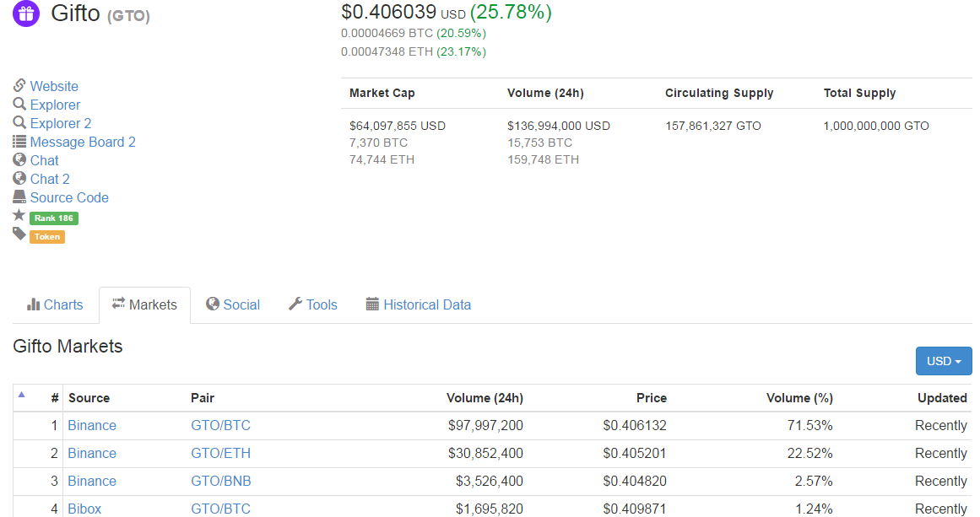Viewport: 980px width, 517px height.
Task: Click the globe icon beside Chat
Action: point(19,160)
